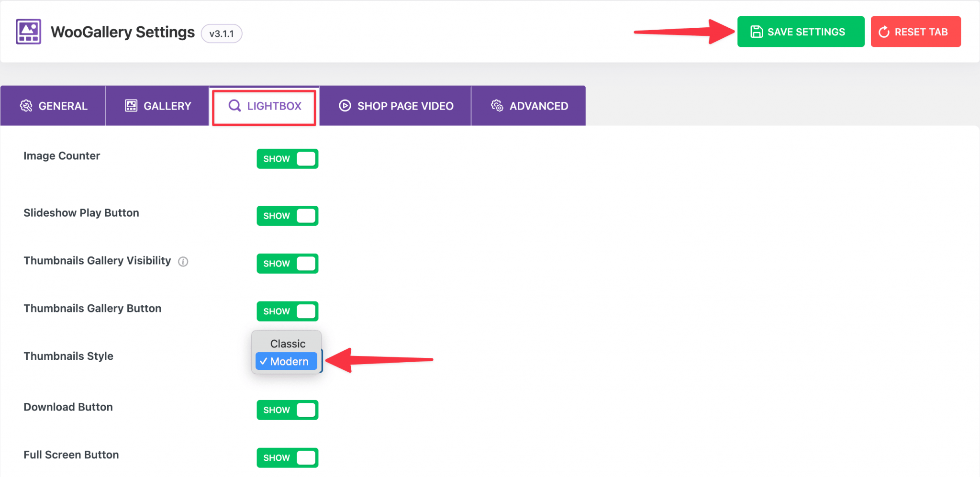
Task: Turn off the Full Screen Button
Action: coord(287,457)
